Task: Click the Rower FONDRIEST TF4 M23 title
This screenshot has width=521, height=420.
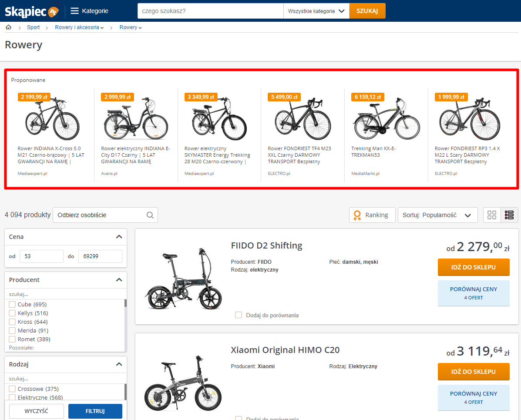Action: point(299,155)
